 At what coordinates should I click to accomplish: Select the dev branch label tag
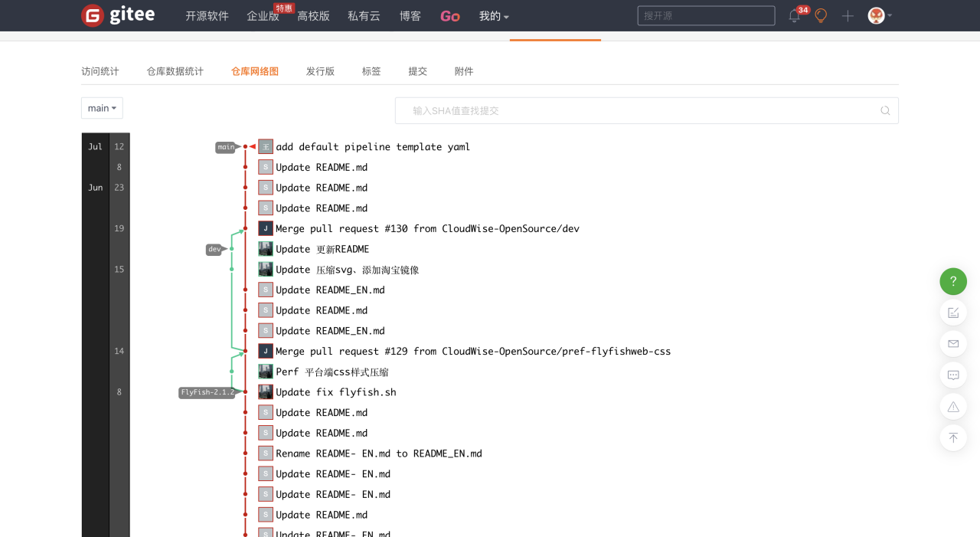(214, 249)
